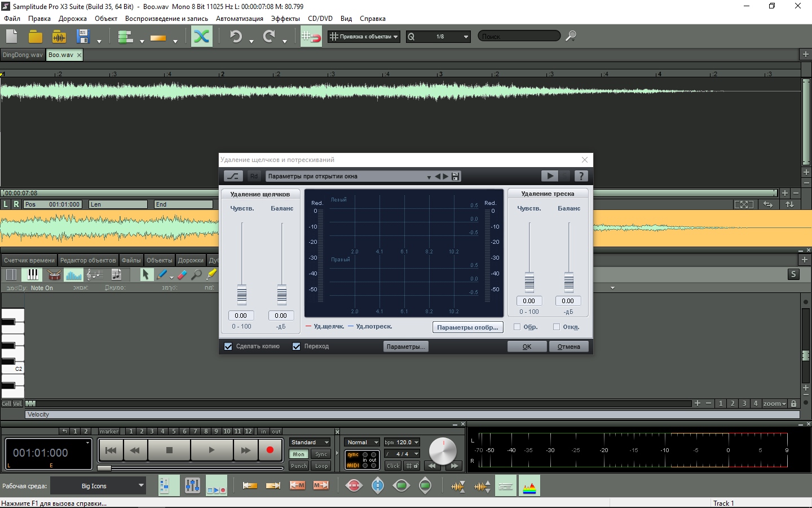The height and width of the screenshot is (508, 812).
Task: Click the 'Параметры...' button
Action: [x=405, y=347]
